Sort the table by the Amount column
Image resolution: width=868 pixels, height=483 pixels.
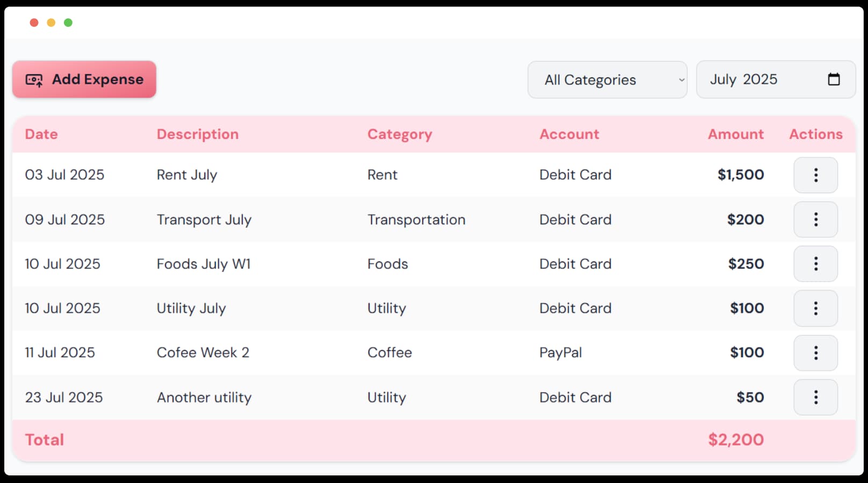pyautogui.click(x=735, y=134)
